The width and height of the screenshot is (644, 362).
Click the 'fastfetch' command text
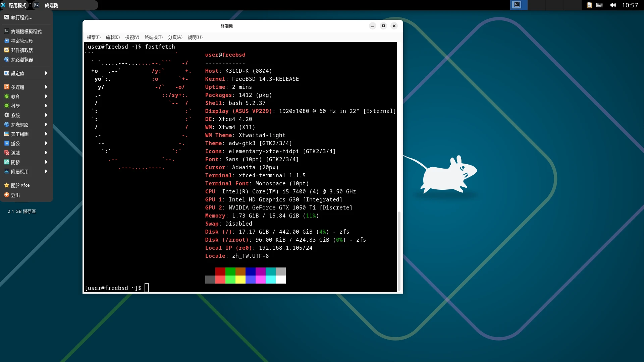pos(160,47)
